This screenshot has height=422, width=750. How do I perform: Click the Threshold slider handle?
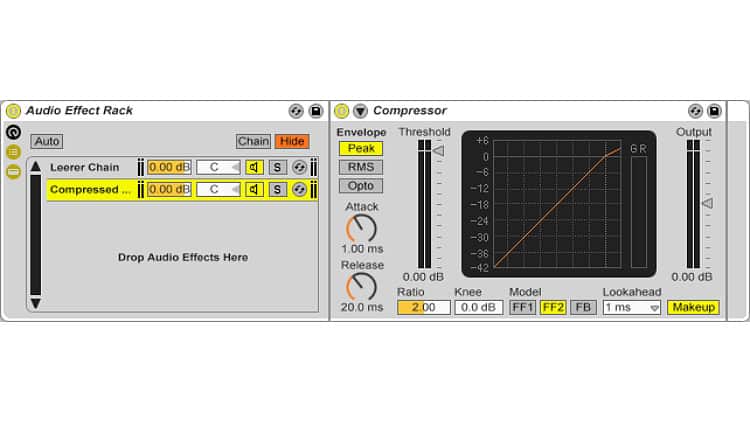coord(438,150)
